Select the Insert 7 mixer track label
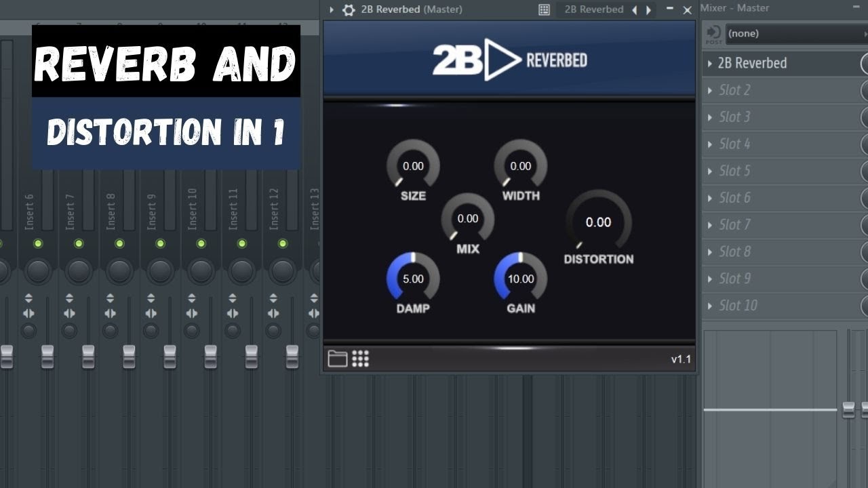This screenshot has width=868, height=488. pyautogui.click(x=70, y=211)
